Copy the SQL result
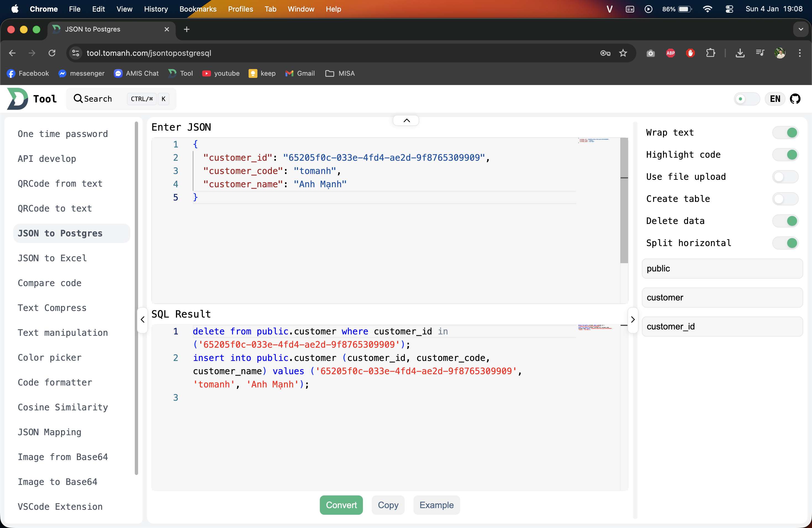The width and height of the screenshot is (812, 528). [387, 505]
